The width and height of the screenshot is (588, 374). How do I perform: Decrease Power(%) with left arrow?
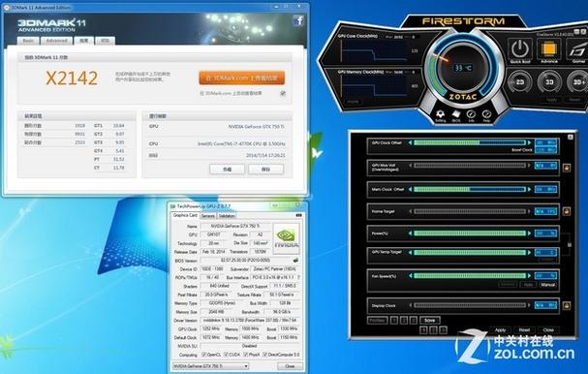click(410, 234)
